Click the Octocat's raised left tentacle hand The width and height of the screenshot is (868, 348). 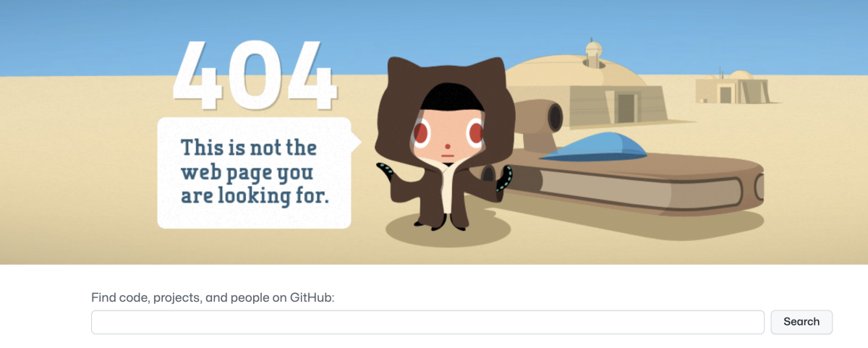click(388, 174)
